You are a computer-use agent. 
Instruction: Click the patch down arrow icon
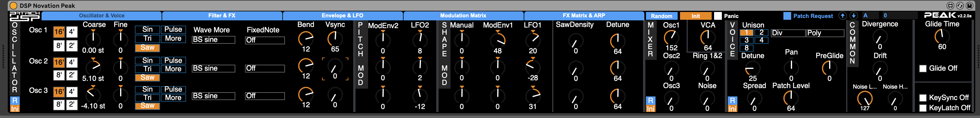point(853,16)
